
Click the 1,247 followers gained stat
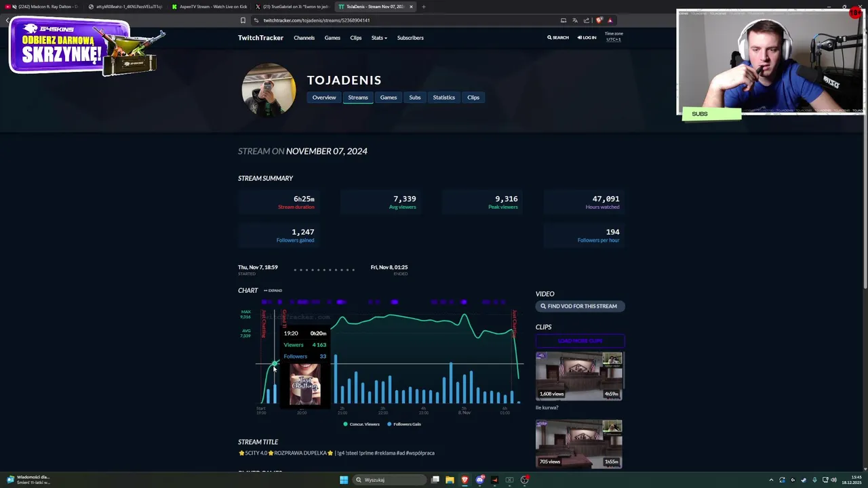click(302, 232)
